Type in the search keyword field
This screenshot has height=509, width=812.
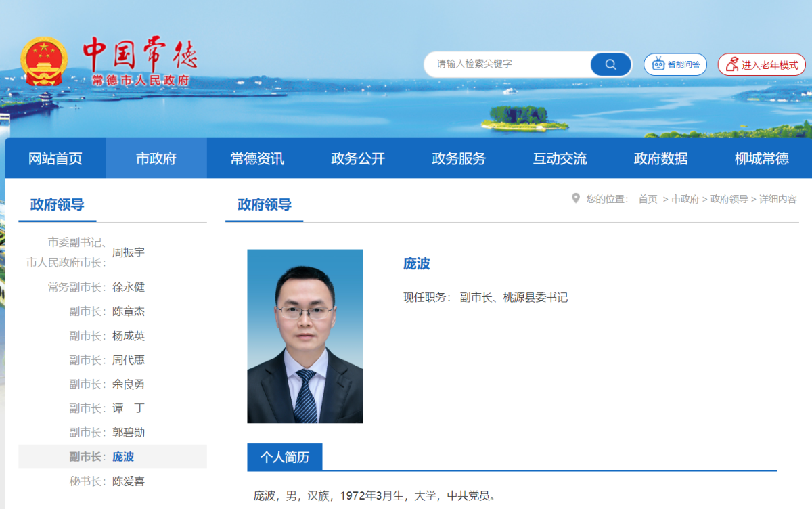point(507,64)
